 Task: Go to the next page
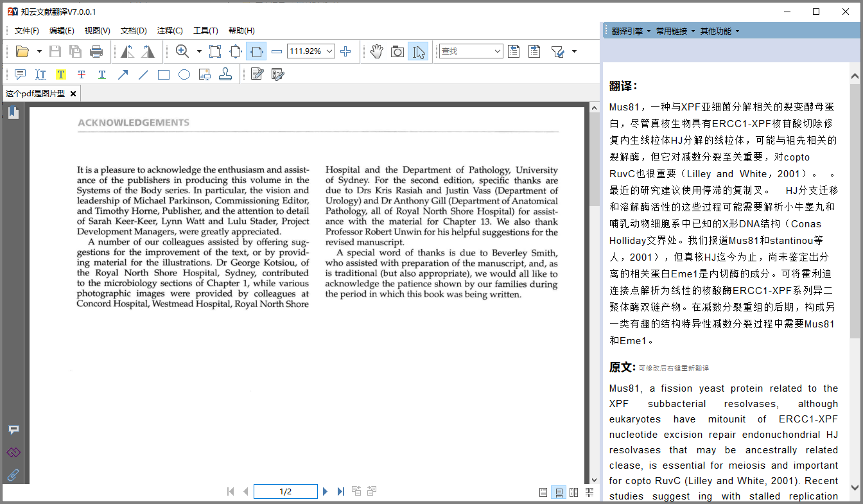pyautogui.click(x=325, y=492)
